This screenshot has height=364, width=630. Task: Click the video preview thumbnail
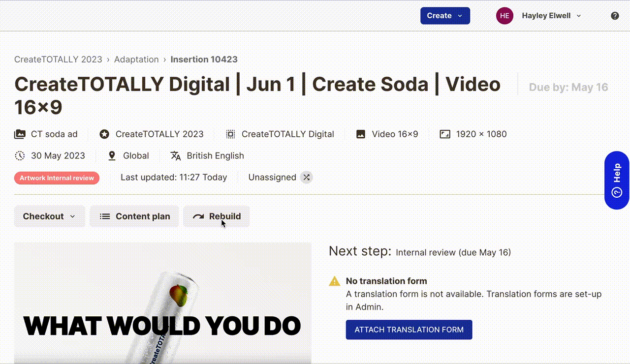point(163,303)
